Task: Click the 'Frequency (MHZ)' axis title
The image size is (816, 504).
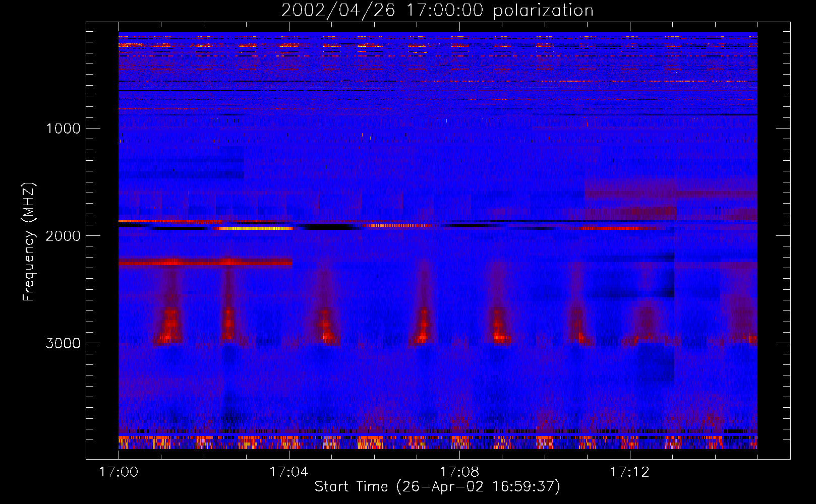Action: [x=28, y=241]
